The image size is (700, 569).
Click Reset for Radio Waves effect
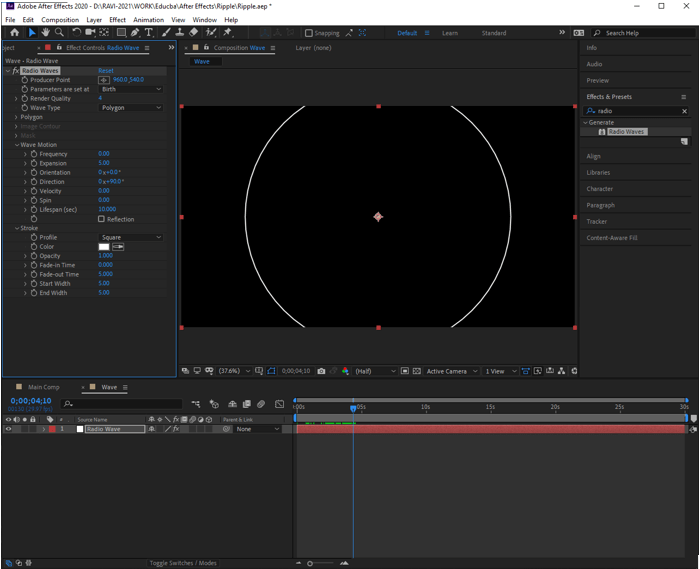point(106,71)
